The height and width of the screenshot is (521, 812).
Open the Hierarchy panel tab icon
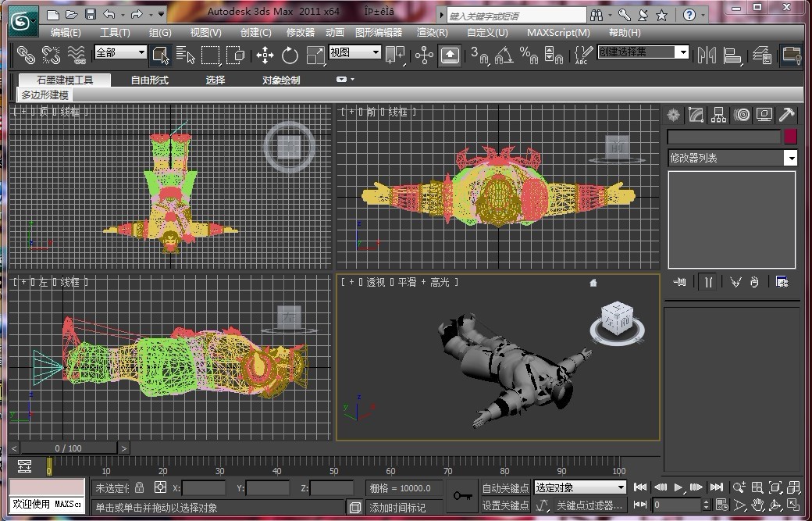pos(718,116)
